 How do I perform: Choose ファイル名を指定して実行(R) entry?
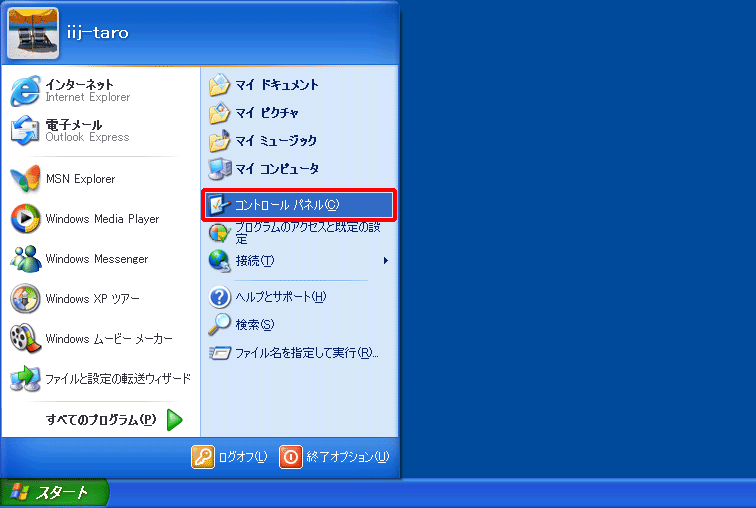[299, 353]
